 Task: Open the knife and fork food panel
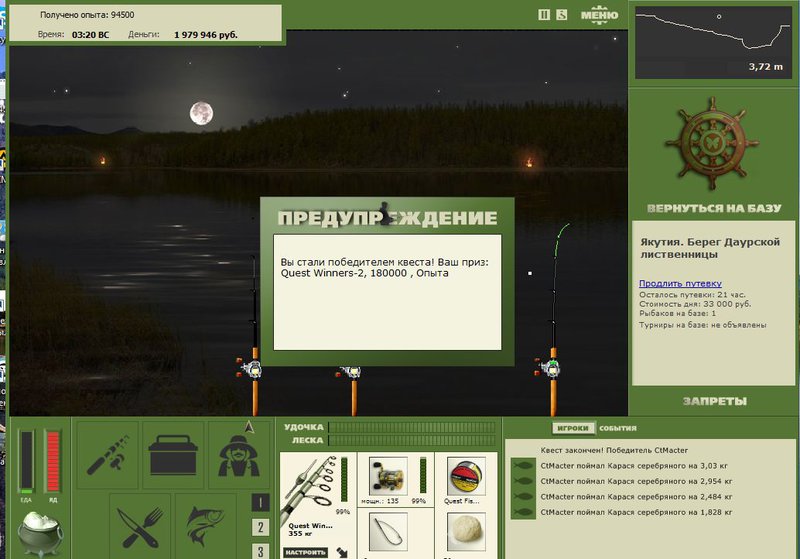tap(140, 526)
